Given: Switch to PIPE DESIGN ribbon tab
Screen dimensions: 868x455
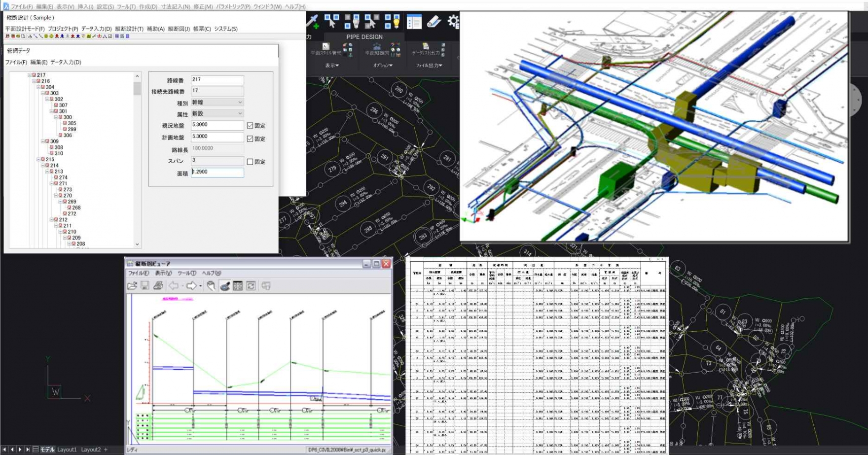Looking at the screenshot, I should 364,36.
